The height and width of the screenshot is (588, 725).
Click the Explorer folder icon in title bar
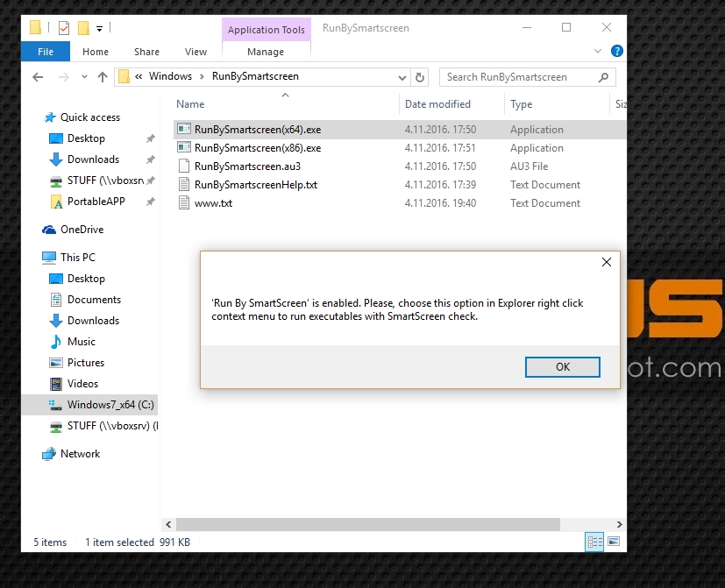pyautogui.click(x=36, y=28)
